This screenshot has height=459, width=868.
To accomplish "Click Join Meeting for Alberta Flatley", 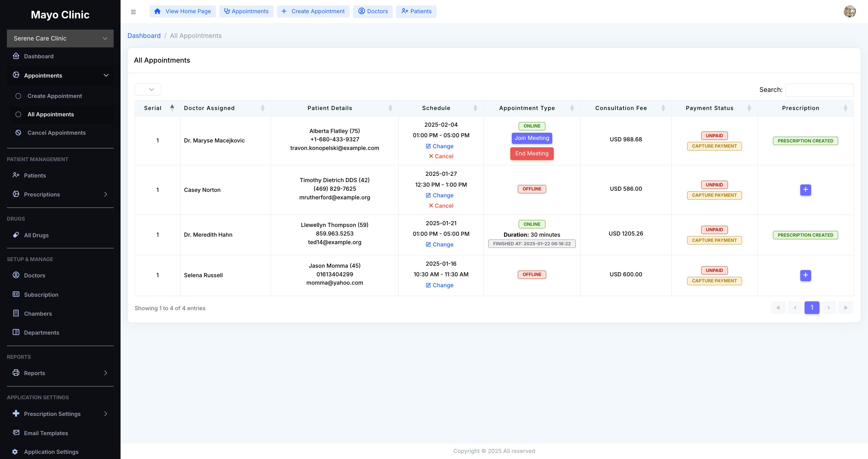I will click(531, 138).
